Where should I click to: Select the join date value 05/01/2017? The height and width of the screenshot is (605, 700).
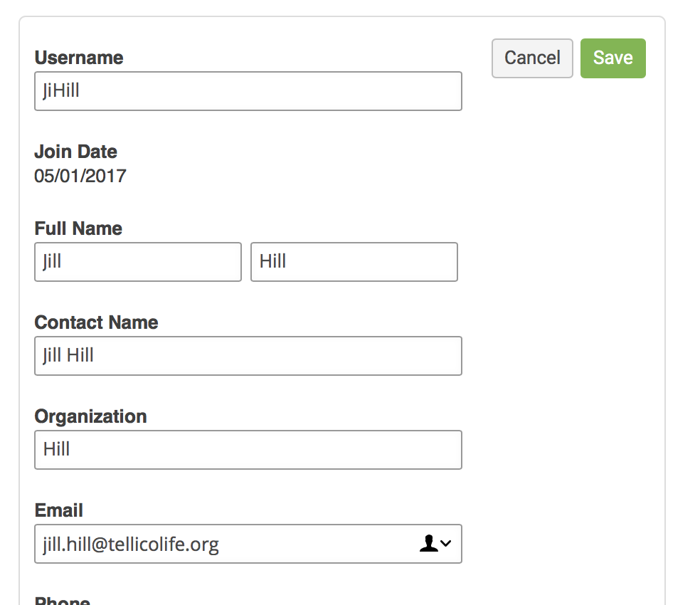(x=80, y=176)
